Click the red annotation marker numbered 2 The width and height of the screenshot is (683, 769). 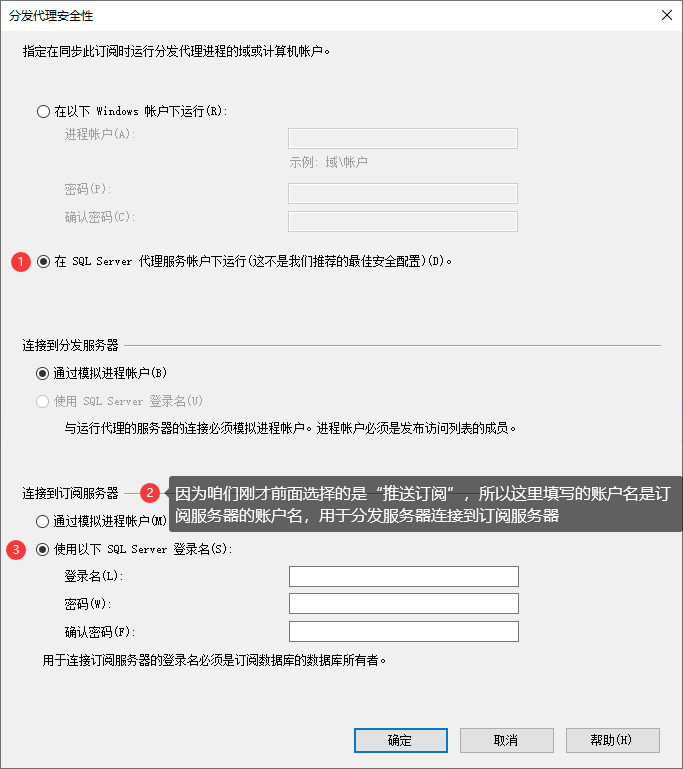pyautogui.click(x=150, y=493)
